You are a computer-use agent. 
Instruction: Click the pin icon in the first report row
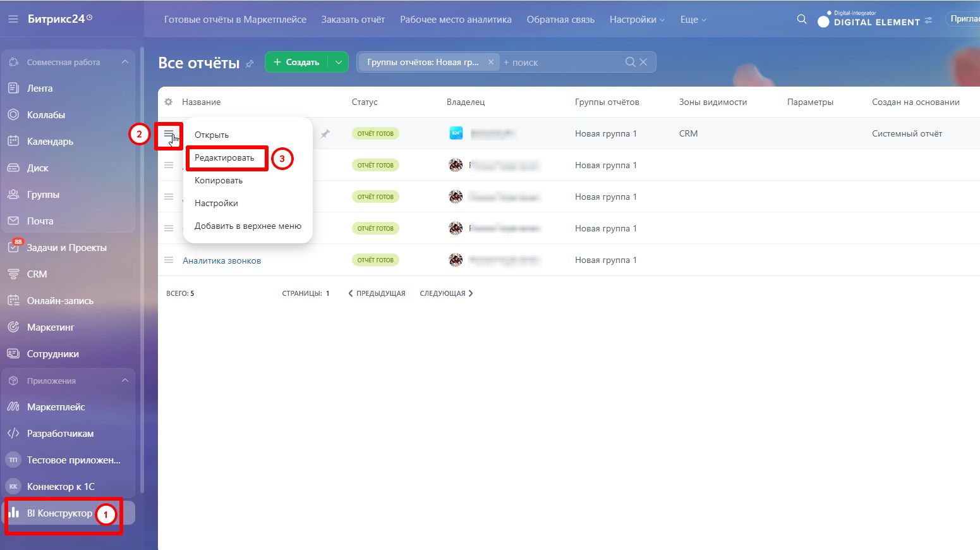coord(325,134)
